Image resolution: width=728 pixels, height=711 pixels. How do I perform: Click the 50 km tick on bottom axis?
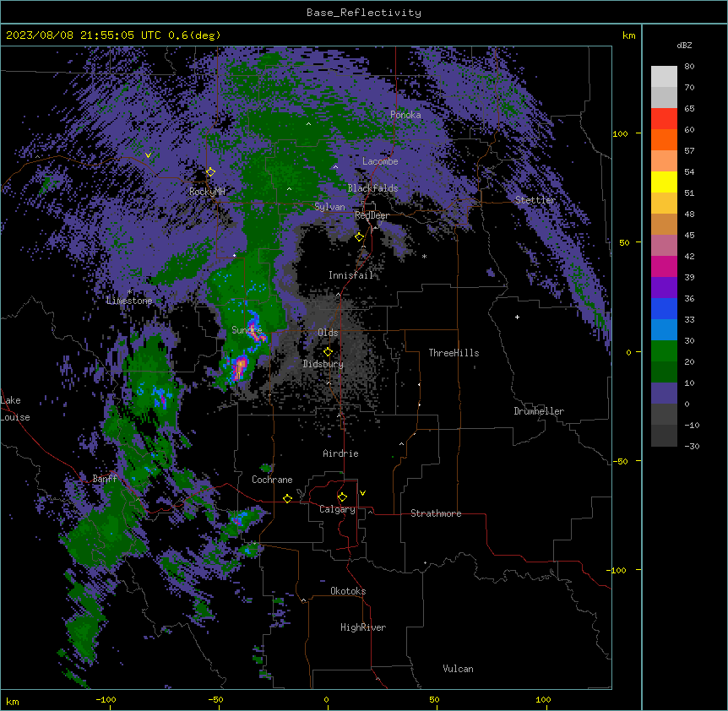tap(434, 699)
